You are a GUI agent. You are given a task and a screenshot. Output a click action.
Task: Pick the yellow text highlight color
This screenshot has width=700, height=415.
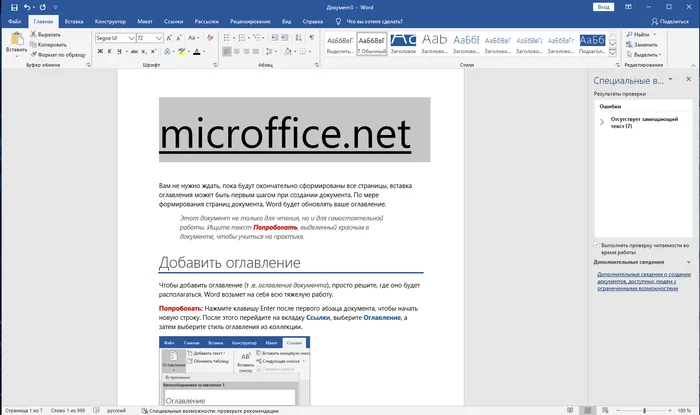[181, 51]
